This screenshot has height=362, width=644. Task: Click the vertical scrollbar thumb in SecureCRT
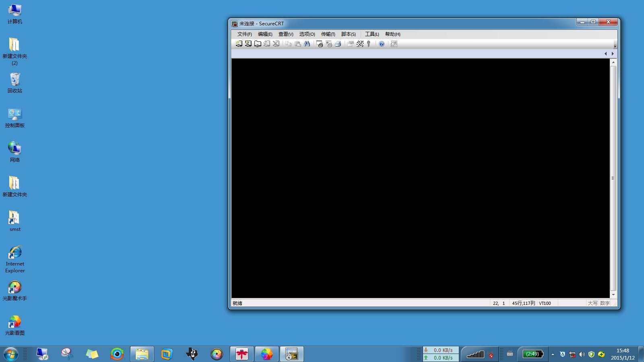[x=613, y=178]
